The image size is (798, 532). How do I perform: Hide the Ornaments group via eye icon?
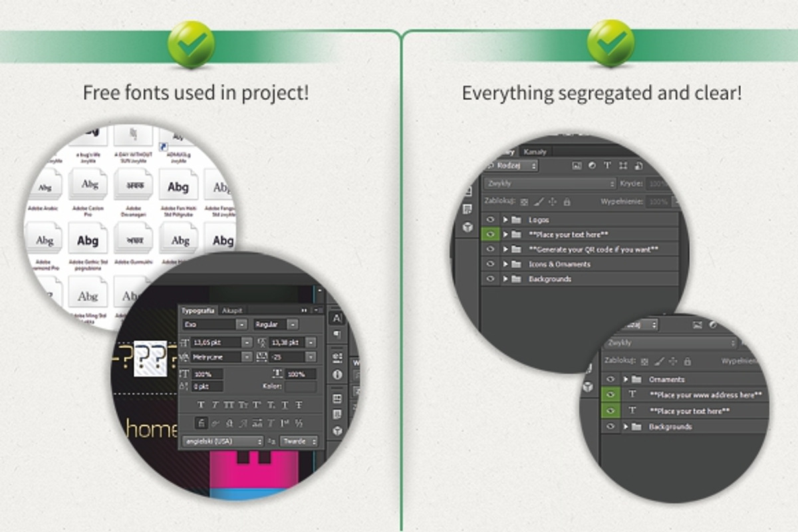[x=611, y=379]
